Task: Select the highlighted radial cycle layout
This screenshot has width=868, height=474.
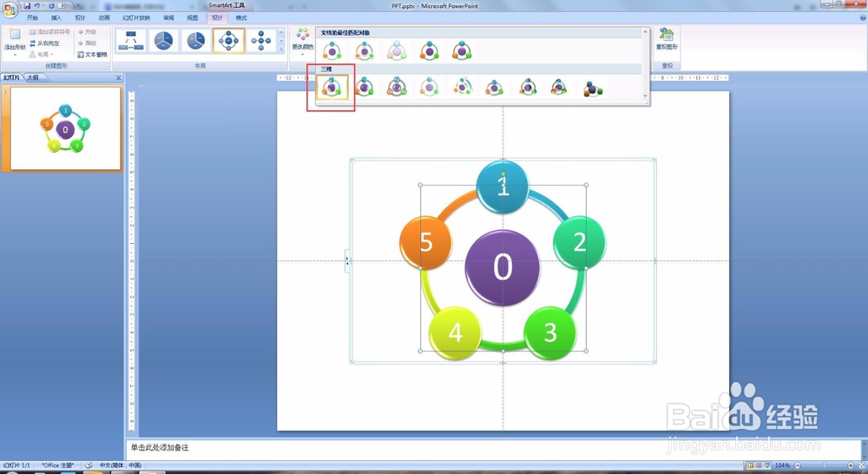Action: (228, 41)
